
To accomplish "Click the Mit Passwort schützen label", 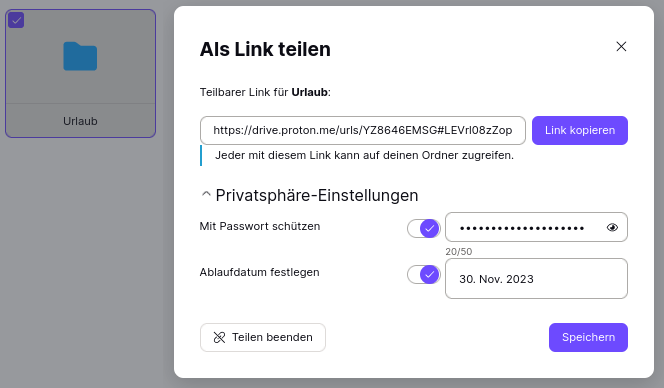I will (x=260, y=226).
